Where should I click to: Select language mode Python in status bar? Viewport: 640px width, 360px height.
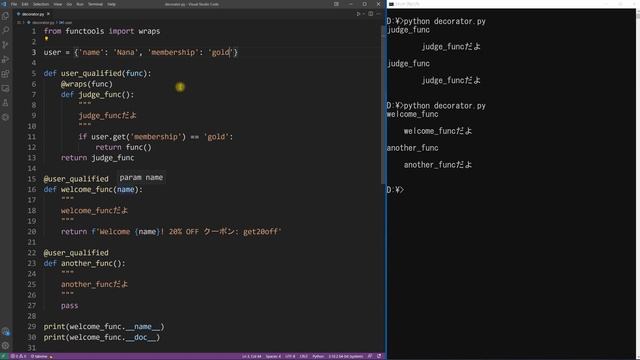tap(318, 356)
